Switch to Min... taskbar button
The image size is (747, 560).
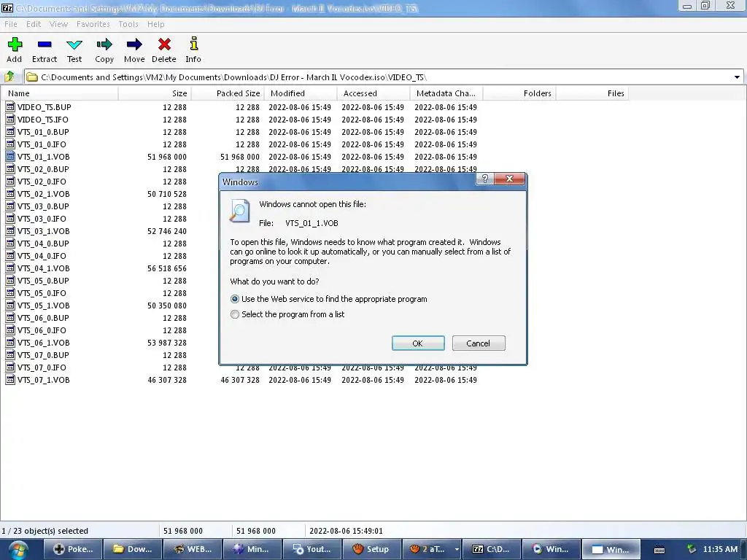252,549
